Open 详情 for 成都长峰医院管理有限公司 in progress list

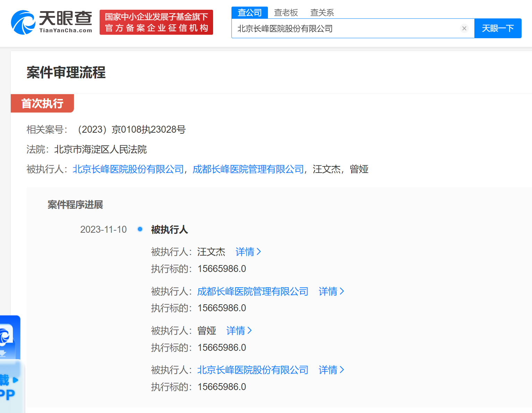[331, 291]
